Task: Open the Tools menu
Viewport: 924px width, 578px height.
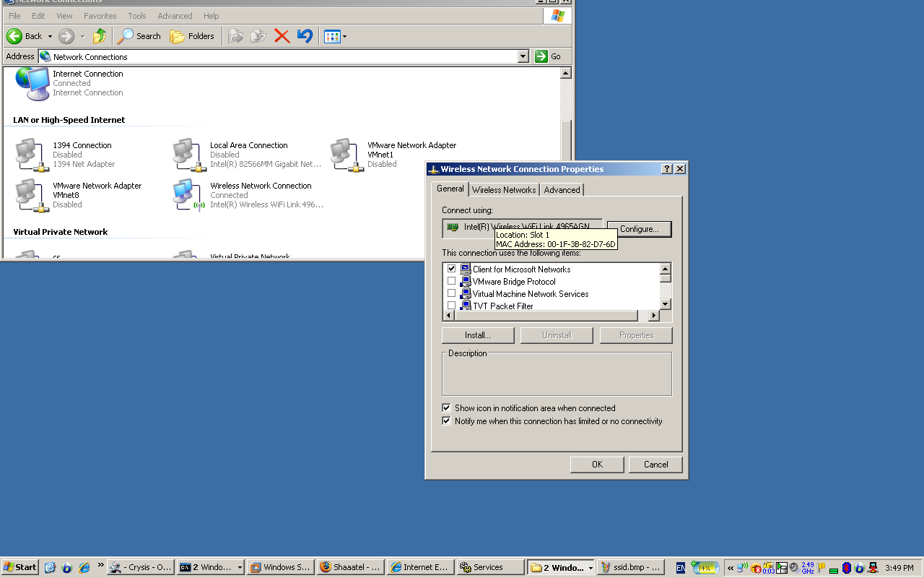Action: point(137,16)
